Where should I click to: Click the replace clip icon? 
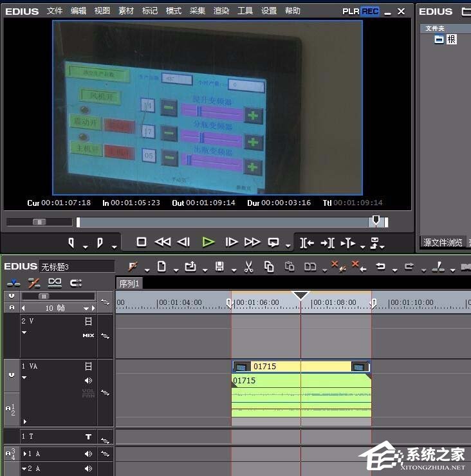coord(309,267)
